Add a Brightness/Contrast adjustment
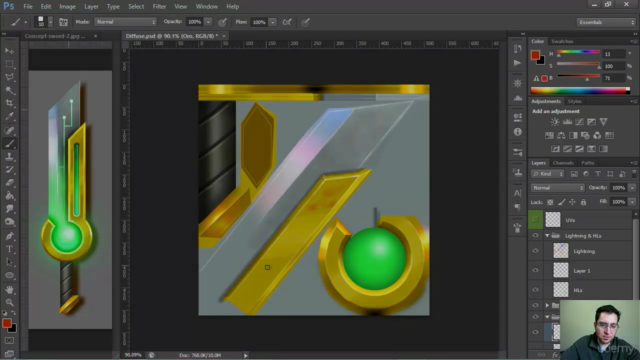640x360 pixels. 555,122
